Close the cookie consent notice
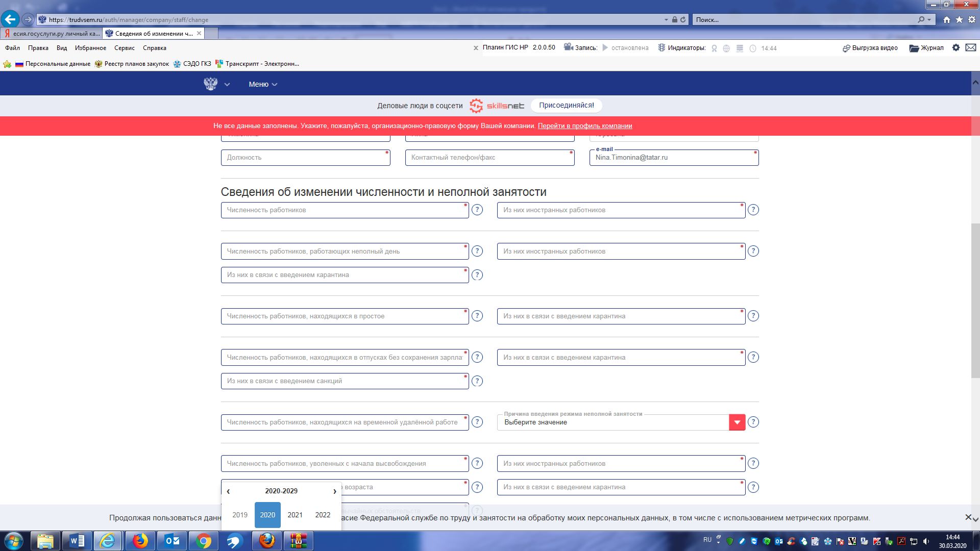This screenshot has height=551, width=980. [968, 517]
